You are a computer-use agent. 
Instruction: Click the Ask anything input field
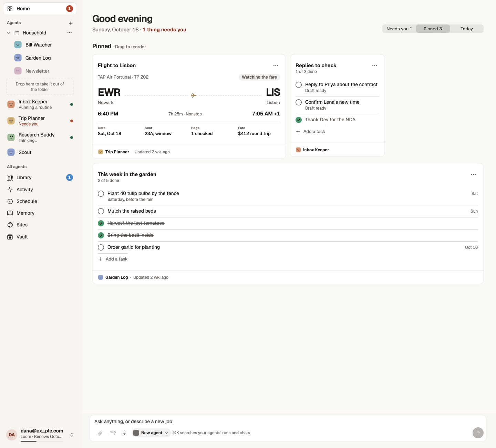[x=288, y=421]
